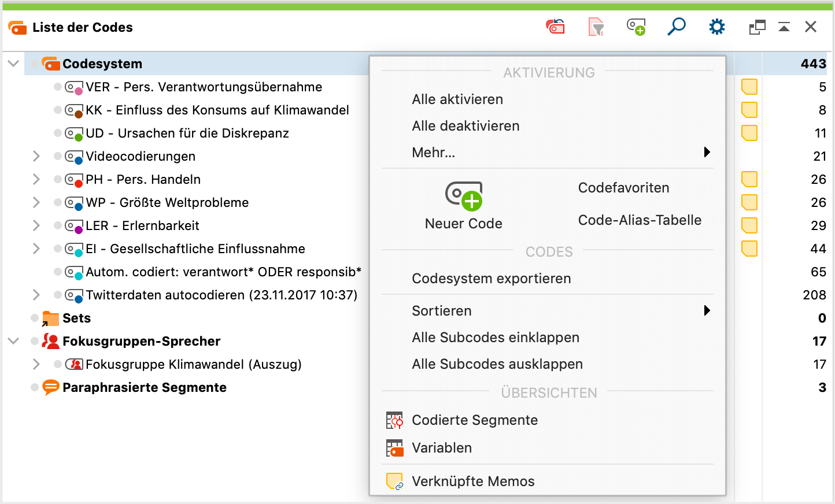
Task: Click the Verknüpfte Memos note icon
Action: tap(394, 481)
